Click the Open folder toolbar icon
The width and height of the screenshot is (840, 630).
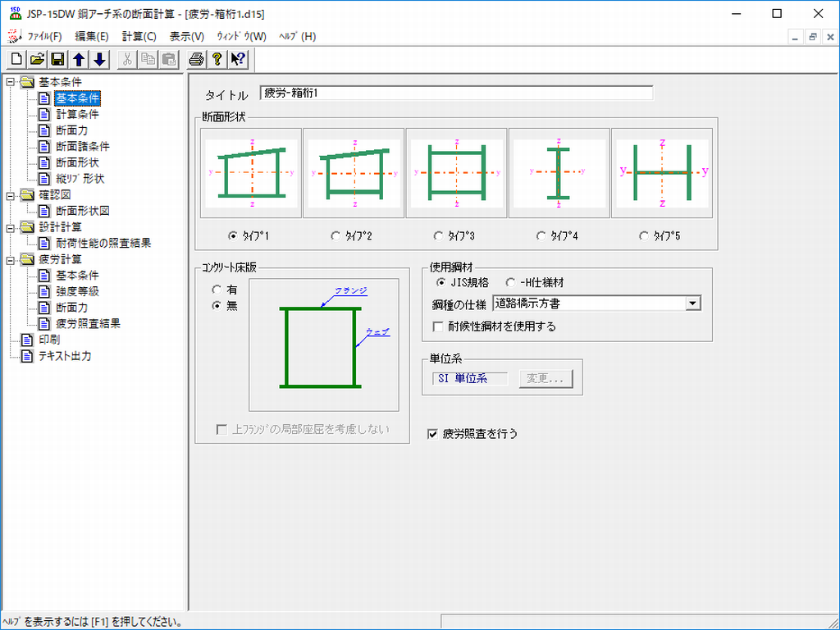[37, 59]
